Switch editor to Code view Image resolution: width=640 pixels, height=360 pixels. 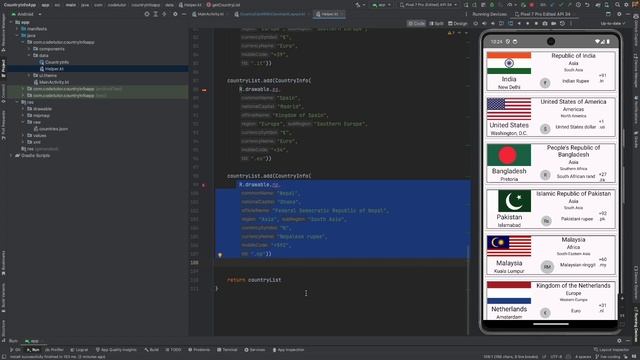click(x=416, y=24)
